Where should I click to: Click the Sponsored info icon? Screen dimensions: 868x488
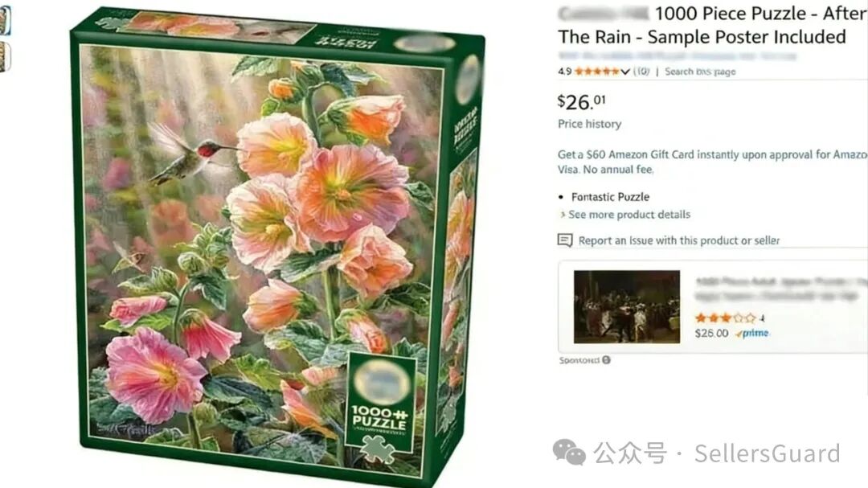coord(607,360)
